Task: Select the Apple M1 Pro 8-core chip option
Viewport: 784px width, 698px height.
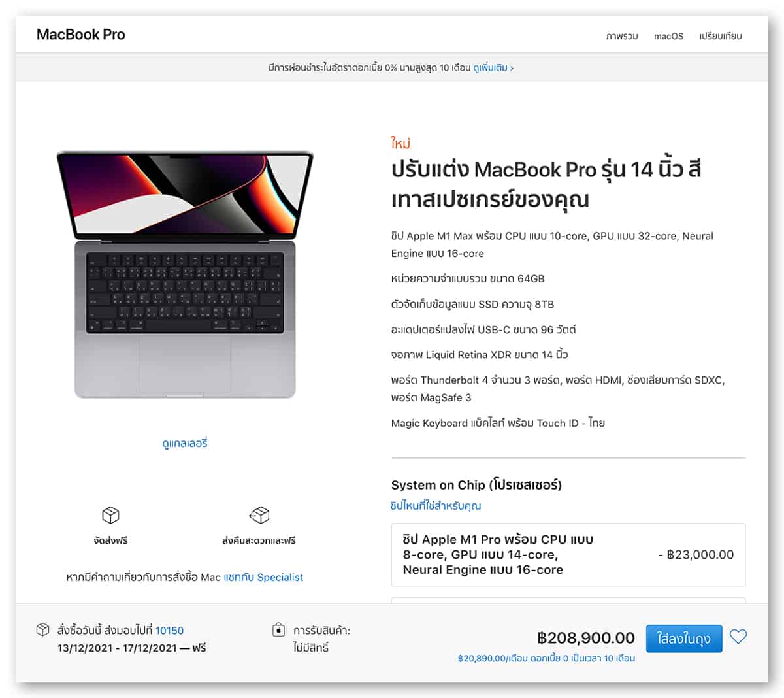Action: coord(568,554)
